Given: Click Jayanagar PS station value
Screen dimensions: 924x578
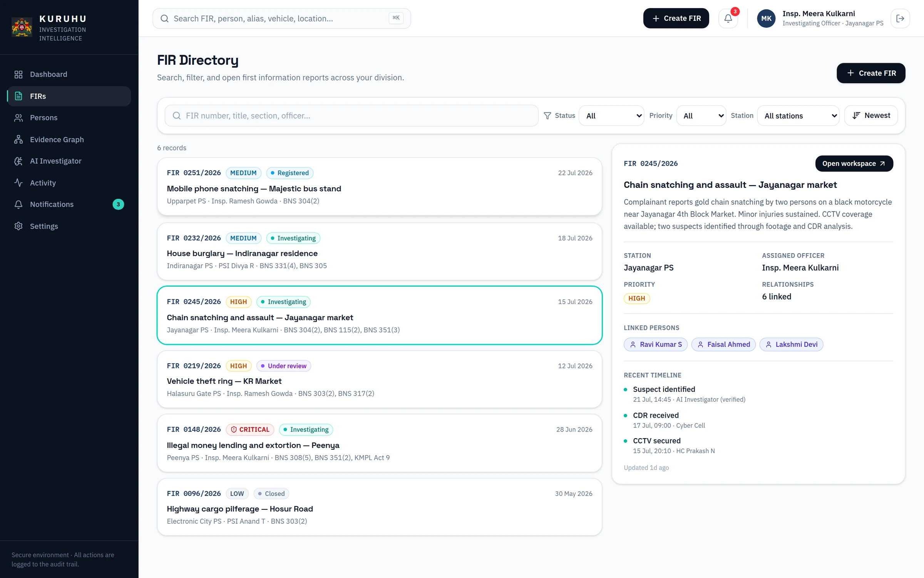Looking at the screenshot, I should 648,268.
